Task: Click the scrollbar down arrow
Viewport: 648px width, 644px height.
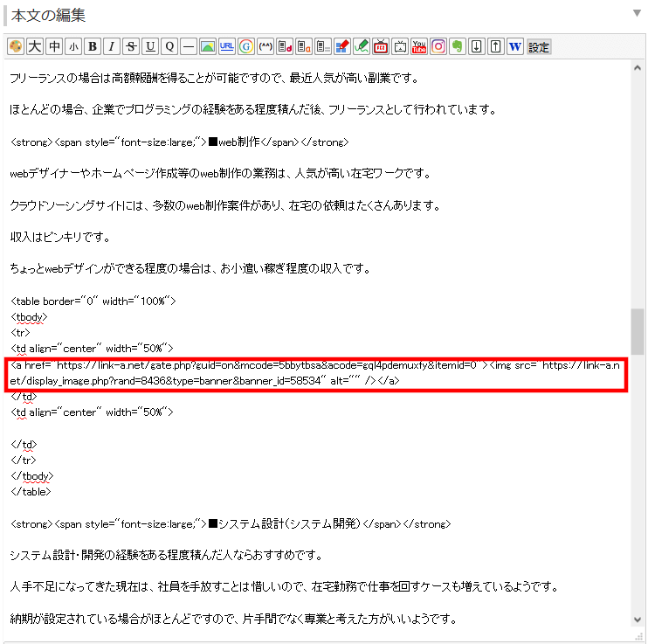Action: click(638, 620)
